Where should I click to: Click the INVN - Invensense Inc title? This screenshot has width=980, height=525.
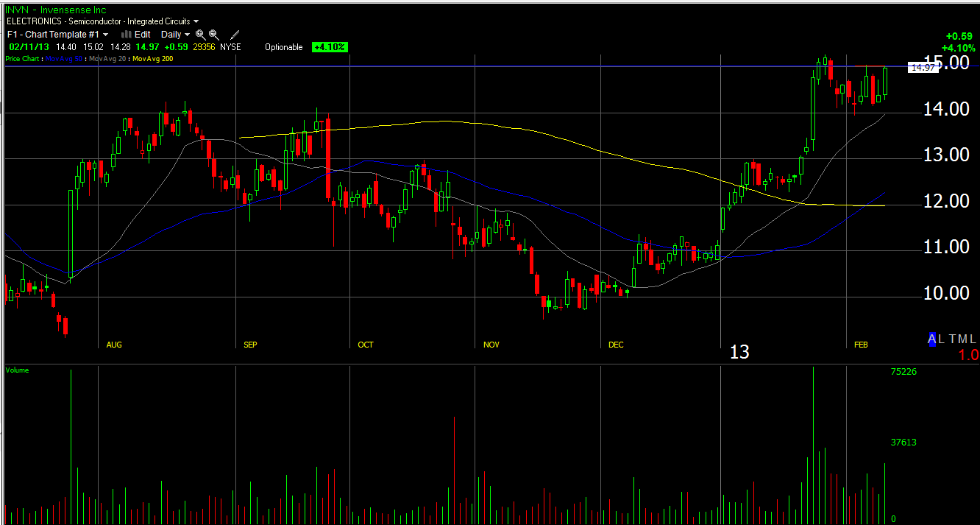pos(56,10)
